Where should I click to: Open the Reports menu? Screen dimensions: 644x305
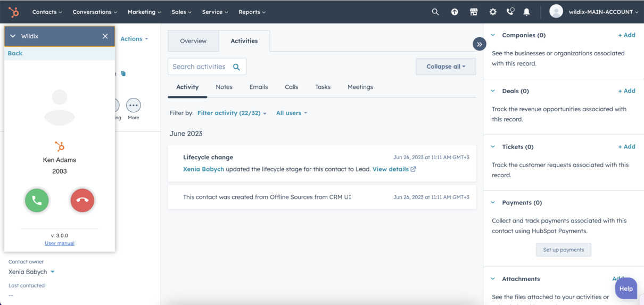(252, 12)
